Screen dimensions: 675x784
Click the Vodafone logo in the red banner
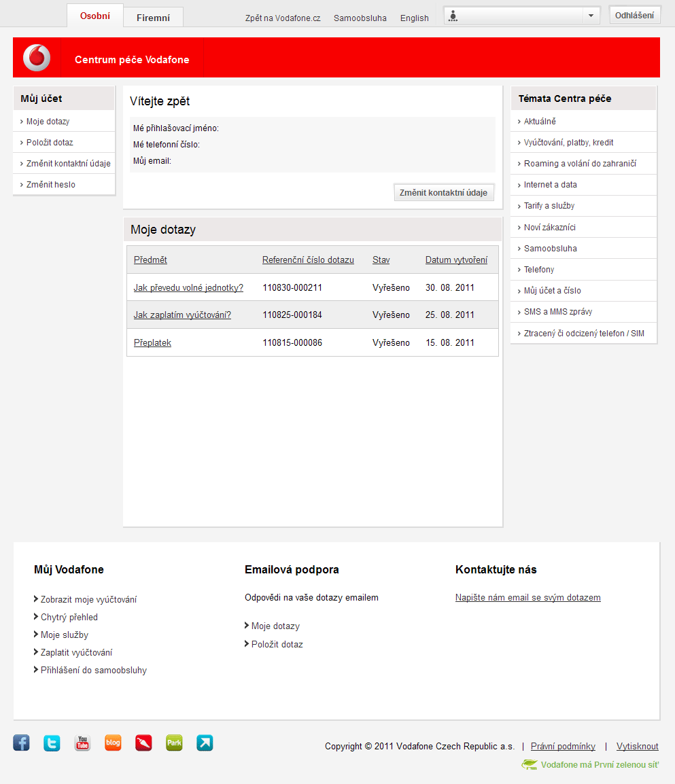tap(37, 58)
